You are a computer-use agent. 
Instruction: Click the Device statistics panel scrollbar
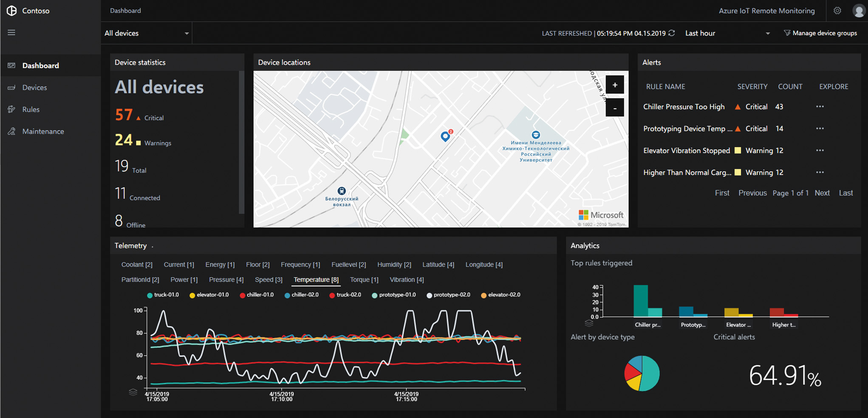(x=241, y=142)
